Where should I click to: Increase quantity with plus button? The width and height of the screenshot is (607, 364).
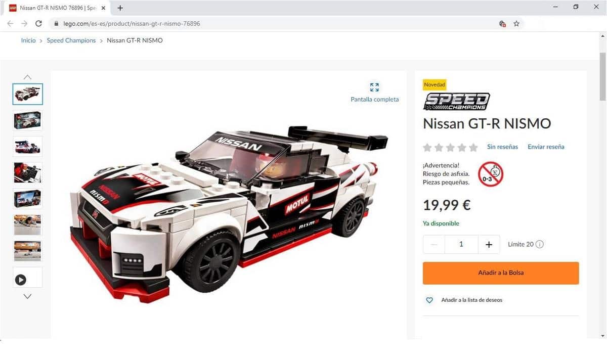coord(489,244)
